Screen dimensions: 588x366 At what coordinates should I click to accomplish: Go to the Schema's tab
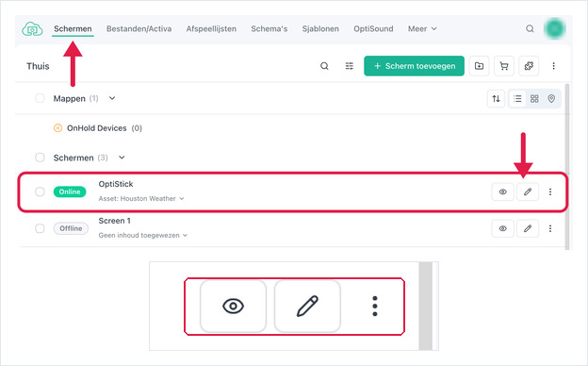pyautogui.click(x=269, y=29)
